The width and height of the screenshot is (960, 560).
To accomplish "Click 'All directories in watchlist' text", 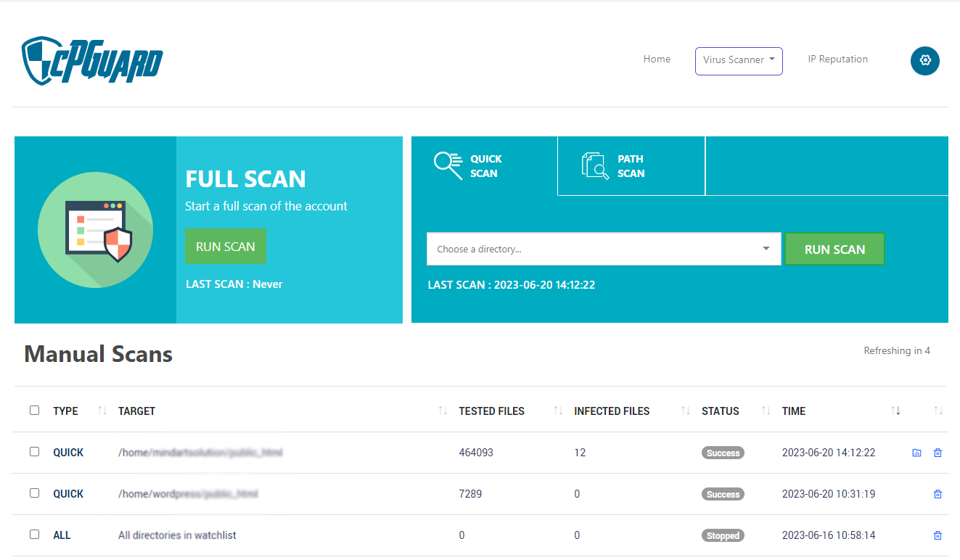I will click(177, 535).
